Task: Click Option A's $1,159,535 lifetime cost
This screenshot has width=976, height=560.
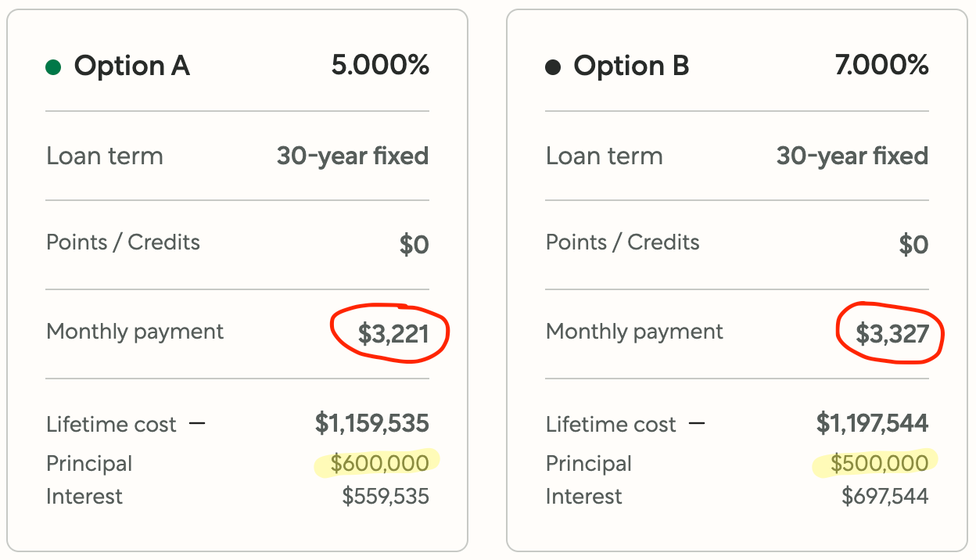Action: (x=371, y=424)
